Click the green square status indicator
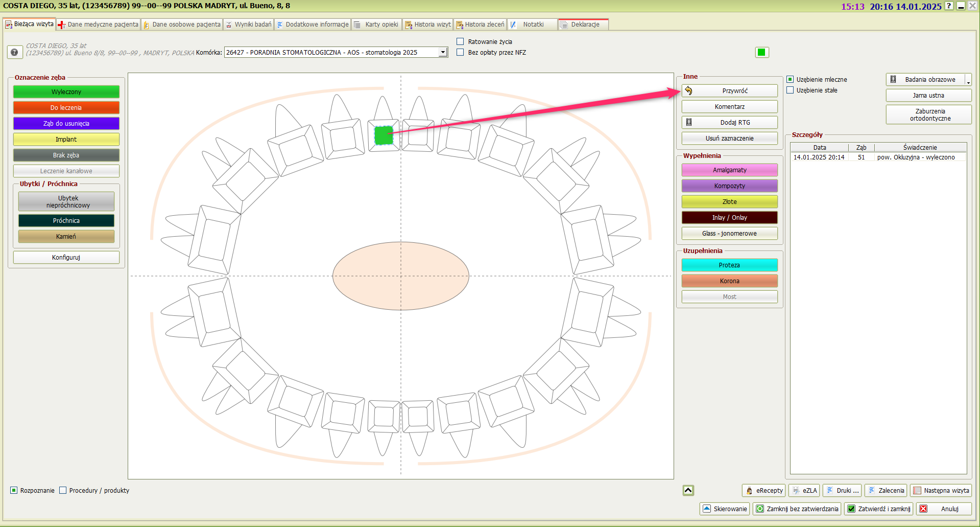980x527 pixels. pyautogui.click(x=761, y=52)
